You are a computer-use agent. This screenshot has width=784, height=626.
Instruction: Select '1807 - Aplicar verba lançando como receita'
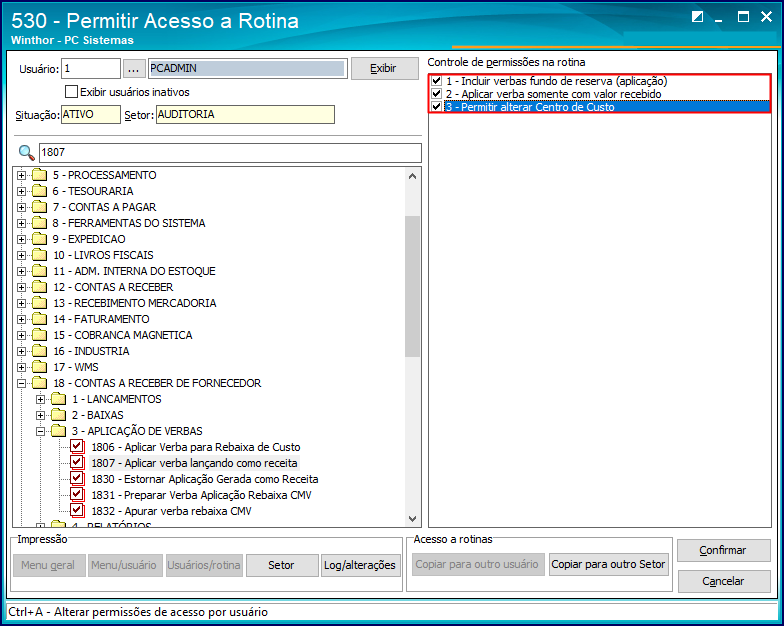(194, 463)
